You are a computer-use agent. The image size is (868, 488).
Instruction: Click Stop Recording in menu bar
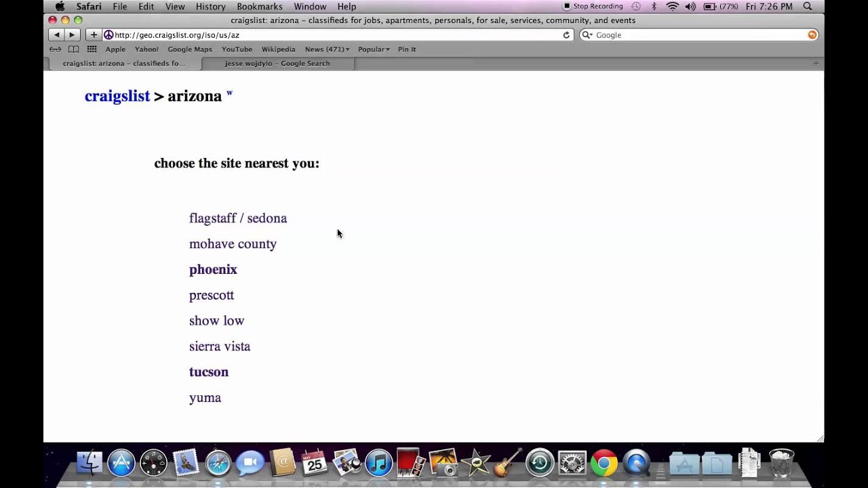tap(593, 6)
